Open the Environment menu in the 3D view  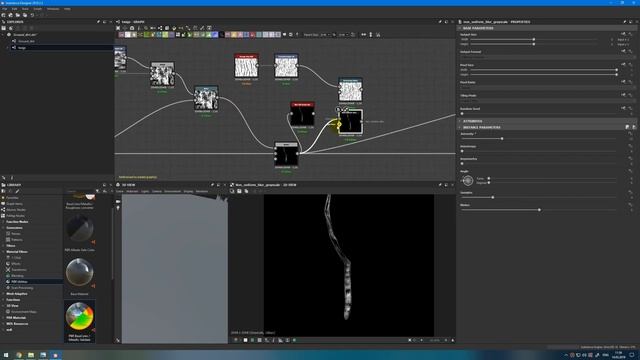tap(172, 191)
